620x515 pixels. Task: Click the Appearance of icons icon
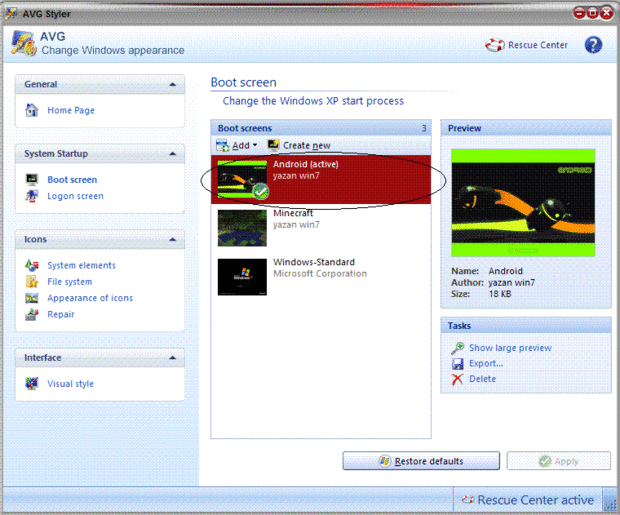(x=32, y=298)
